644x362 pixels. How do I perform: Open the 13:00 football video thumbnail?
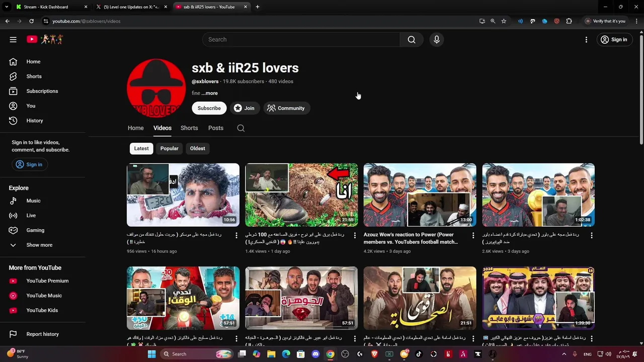click(x=420, y=195)
